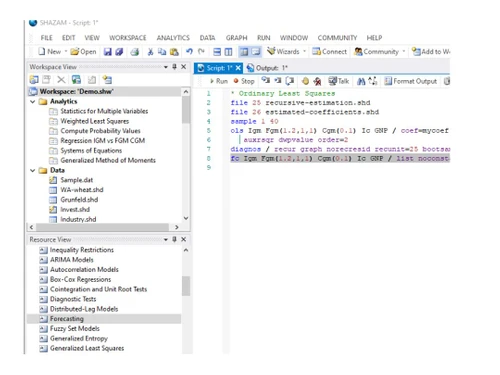The image size is (500, 375).
Task: Open the HELP menu
Action: [x=374, y=38]
